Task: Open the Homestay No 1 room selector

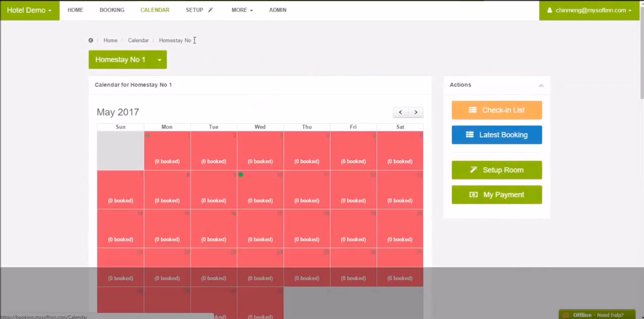Action: [x=128, y=59]
